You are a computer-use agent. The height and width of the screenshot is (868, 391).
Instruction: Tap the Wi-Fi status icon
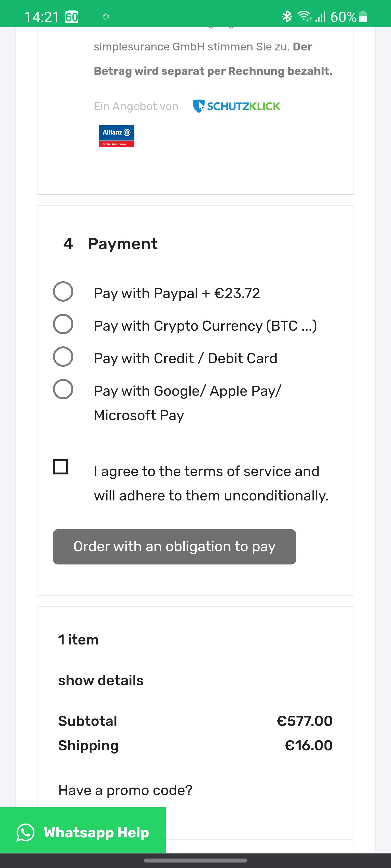click(304, 16)
